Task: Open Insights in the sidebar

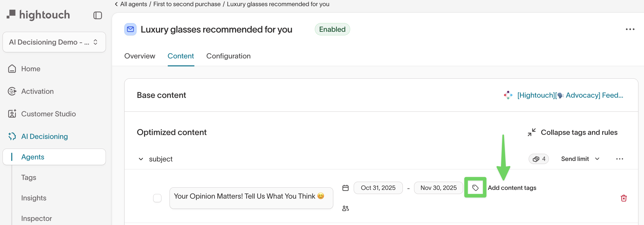Action: (34, 198)
